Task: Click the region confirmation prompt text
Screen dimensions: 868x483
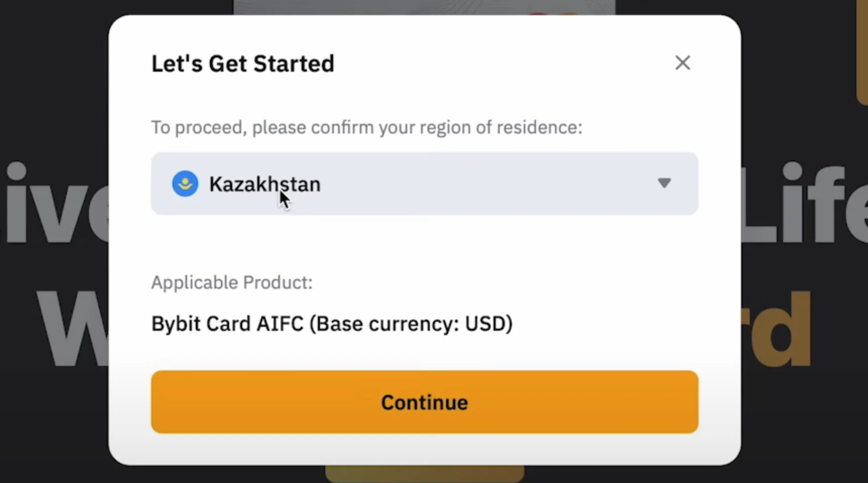Action: 366,128
